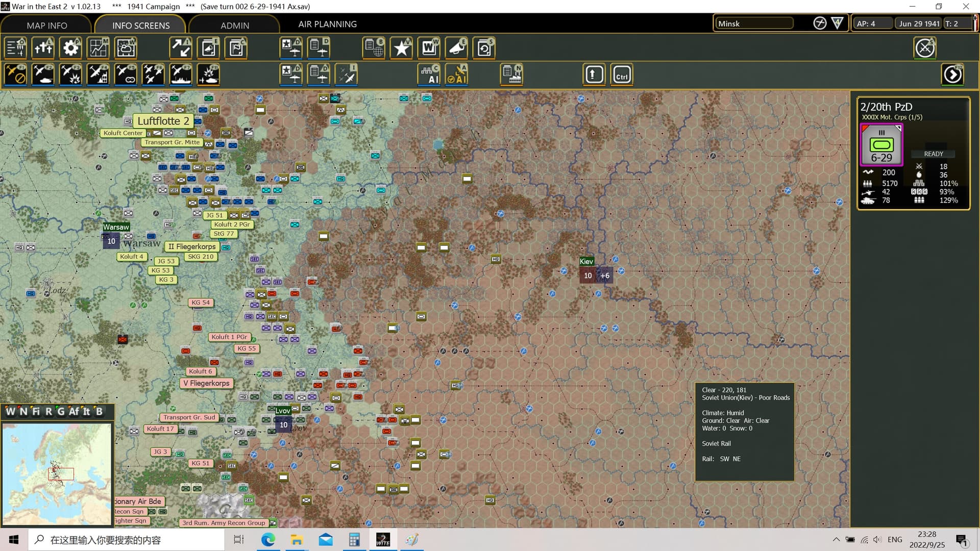Click the Save game icon (S document)

coord(484,48)
